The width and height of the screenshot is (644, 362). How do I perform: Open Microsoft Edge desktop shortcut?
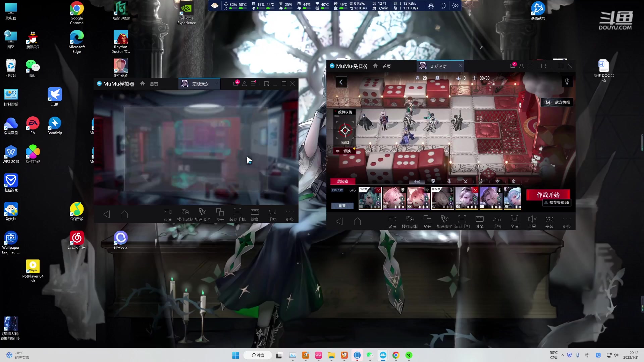[76, 42]
